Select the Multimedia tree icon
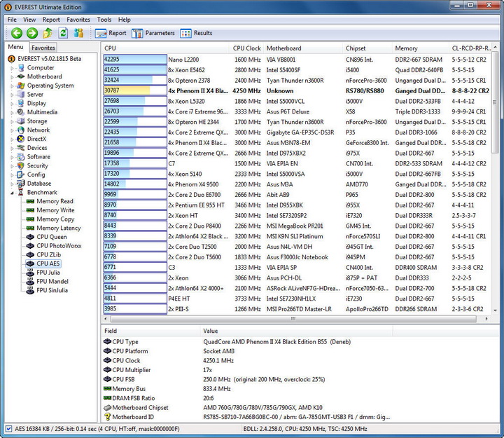 point(21,112)
